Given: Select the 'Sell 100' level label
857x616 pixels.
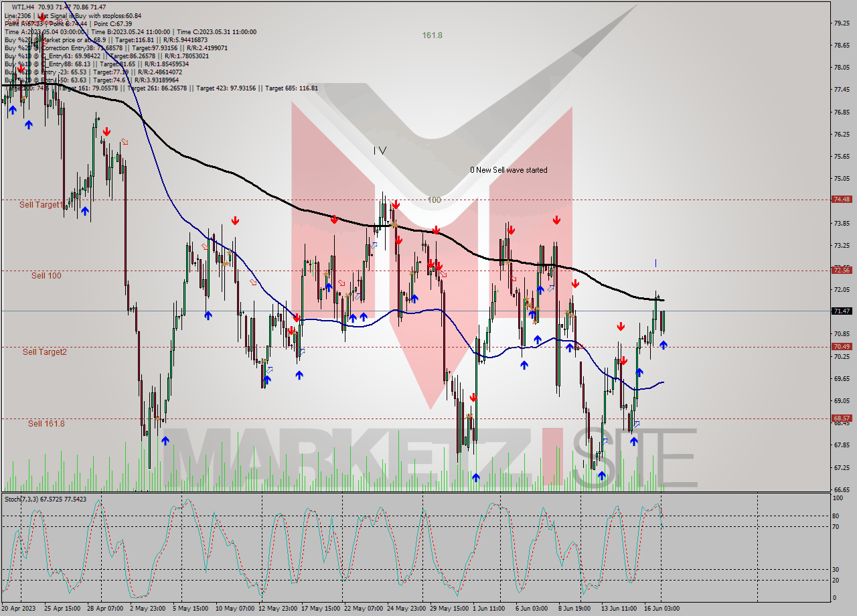Looking at the screenshot, I should (x=46, y=275).
